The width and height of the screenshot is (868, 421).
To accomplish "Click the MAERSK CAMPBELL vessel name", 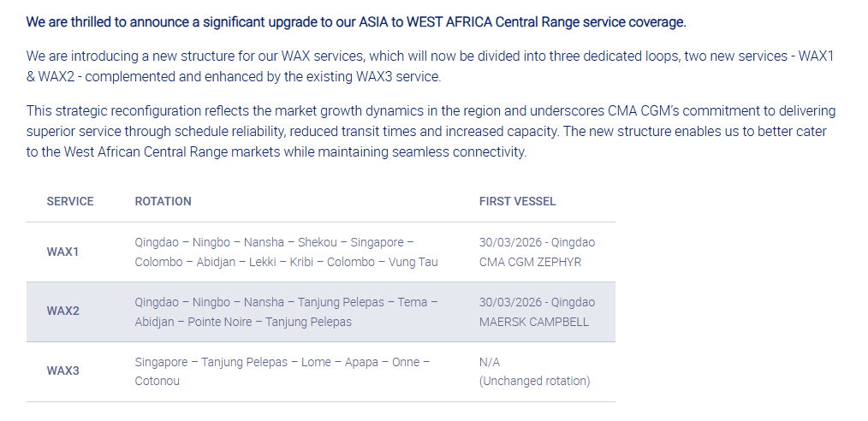I will (x=534, y=322).
